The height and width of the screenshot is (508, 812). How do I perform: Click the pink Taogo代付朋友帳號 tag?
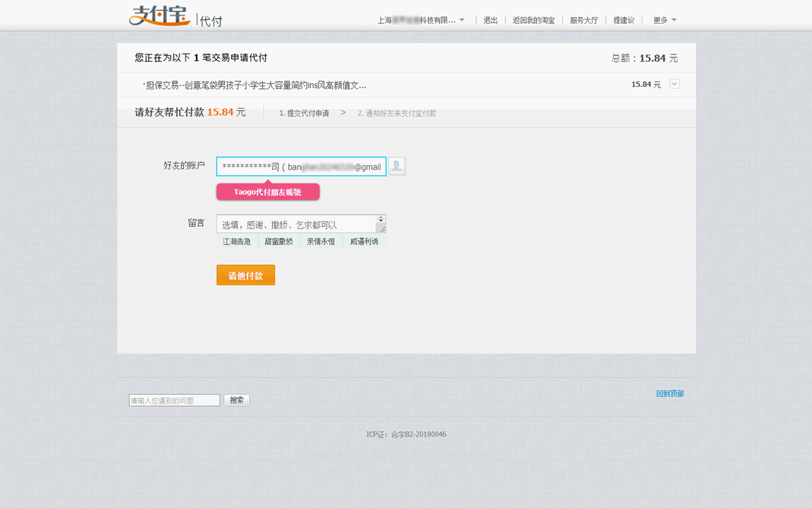point(268,190)
